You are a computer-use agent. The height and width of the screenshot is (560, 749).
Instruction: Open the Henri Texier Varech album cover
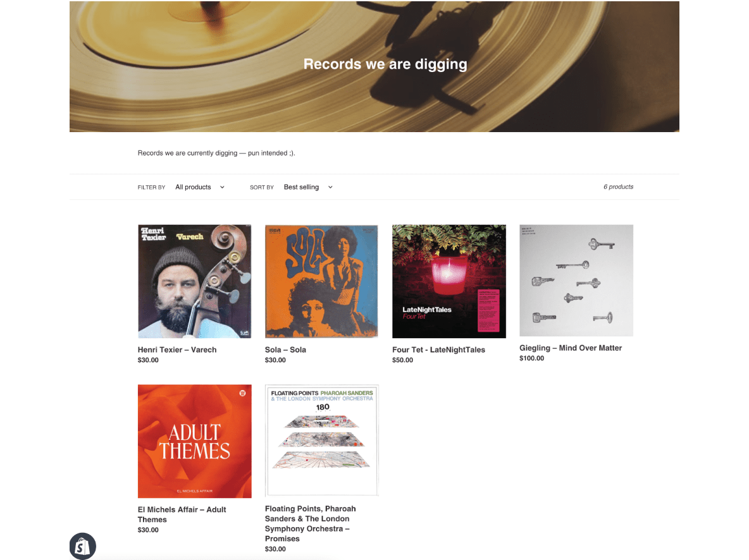(x=194, y=281)
